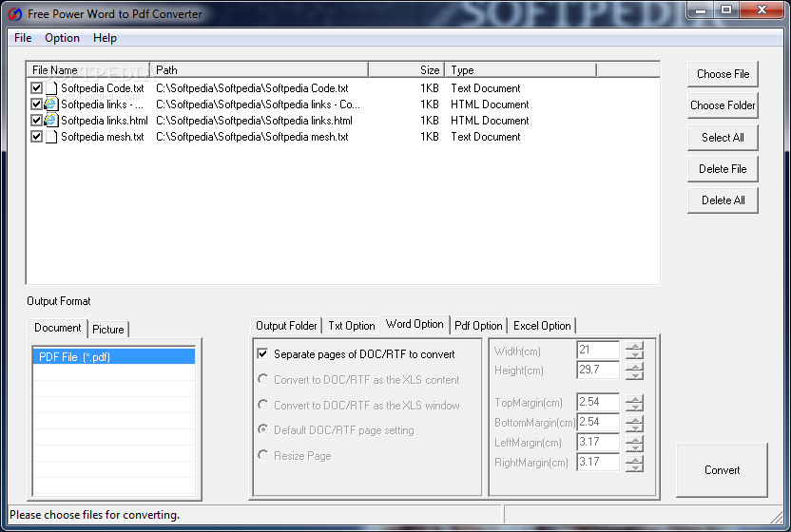Close the Free Power Word to Pdf Converter window
This screenshot has width=791, height=532.
coord(762,10)
